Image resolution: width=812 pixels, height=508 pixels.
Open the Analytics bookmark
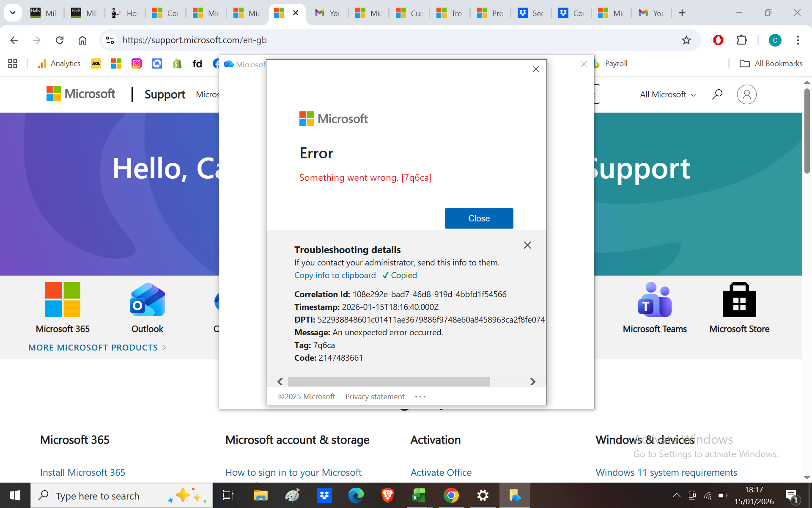(x=59, y=63)
